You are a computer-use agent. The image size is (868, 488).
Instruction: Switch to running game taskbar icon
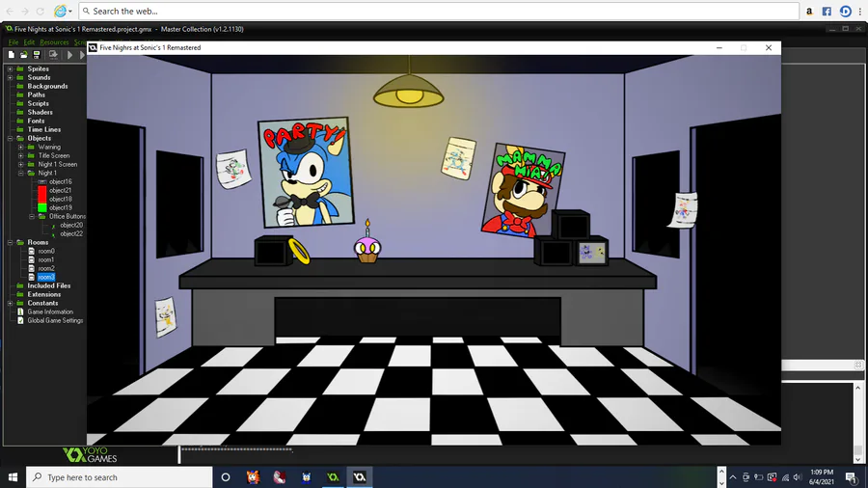point(360,477)
